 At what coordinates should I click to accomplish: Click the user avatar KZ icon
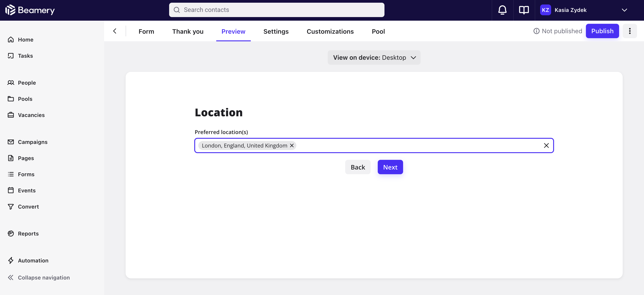click(x=546, y=9)
